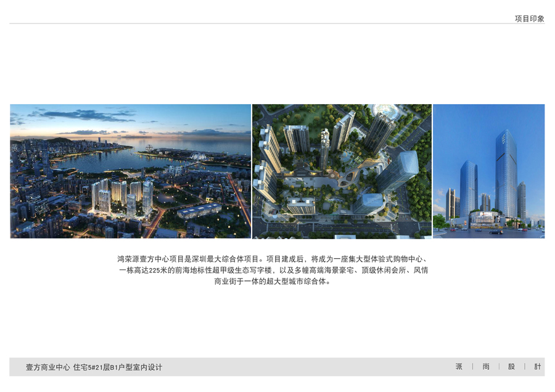The width and height of the screenshot is (555, 392).
Task: Click the "项目印象" header title
Action: (x=529, y=18)
